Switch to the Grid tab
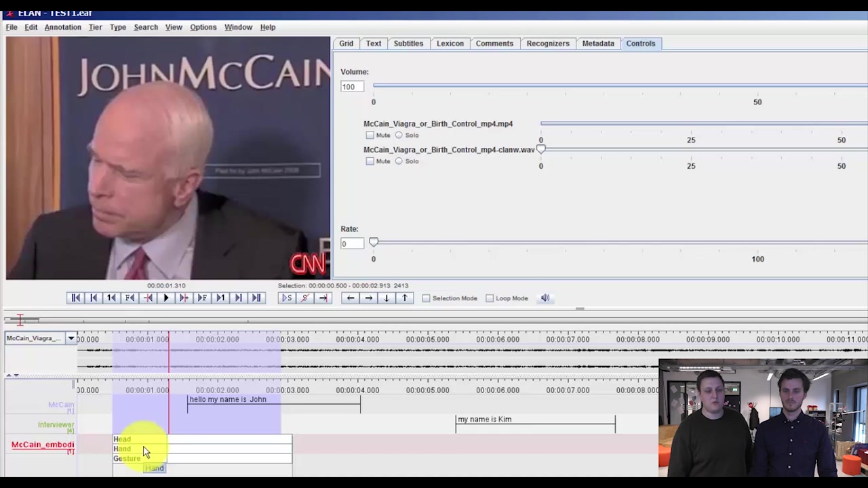This screenshot has width=868, height=488. tap(347, 43)
